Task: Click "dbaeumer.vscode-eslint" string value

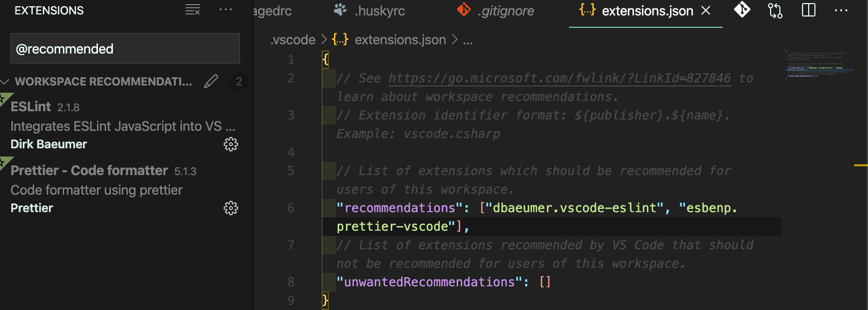Action: pos(574,208)
